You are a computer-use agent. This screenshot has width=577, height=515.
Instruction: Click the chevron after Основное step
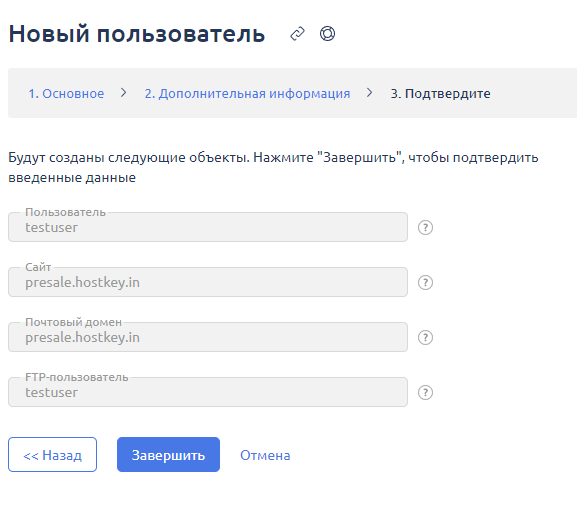point(124,93)
